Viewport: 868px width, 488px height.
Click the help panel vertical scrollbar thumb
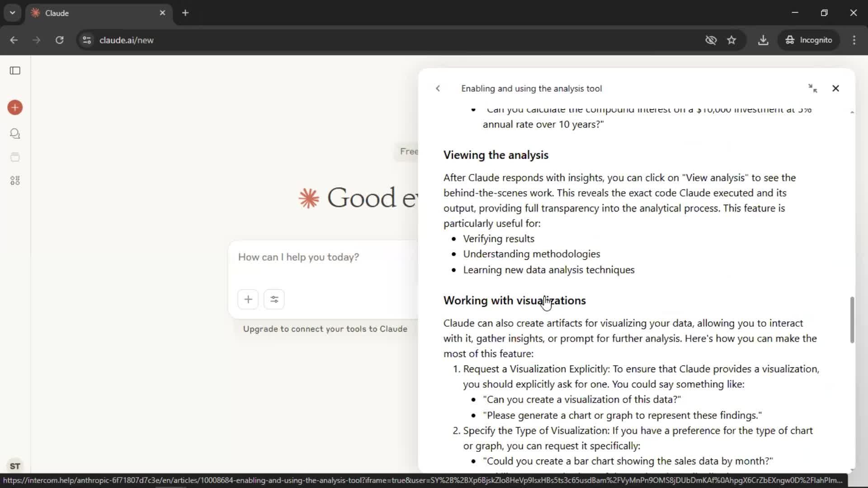852,320
